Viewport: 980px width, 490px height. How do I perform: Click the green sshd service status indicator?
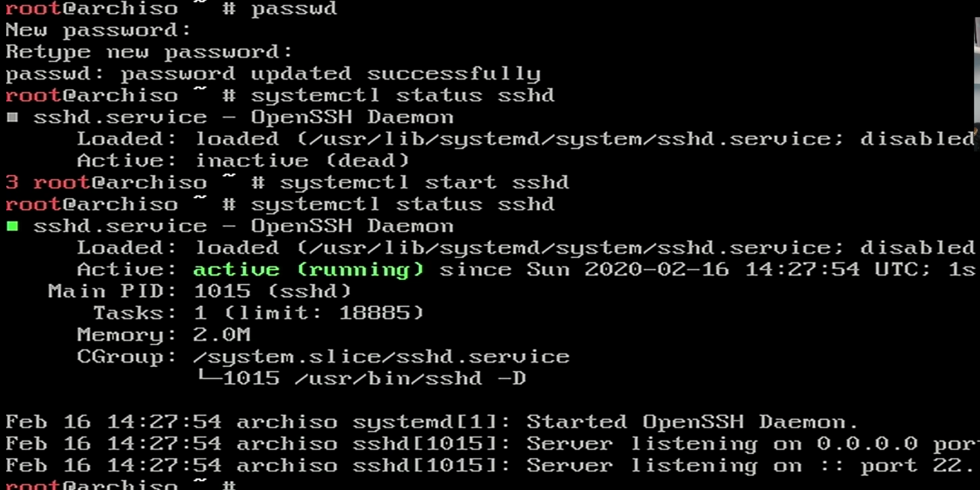pyautogui.click(x=13, y=226)
